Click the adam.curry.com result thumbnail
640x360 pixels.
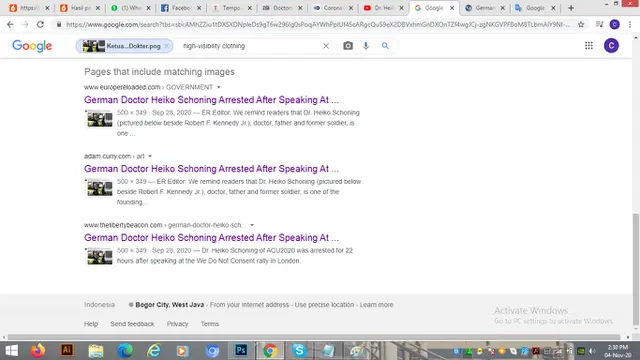pos(99,188)
